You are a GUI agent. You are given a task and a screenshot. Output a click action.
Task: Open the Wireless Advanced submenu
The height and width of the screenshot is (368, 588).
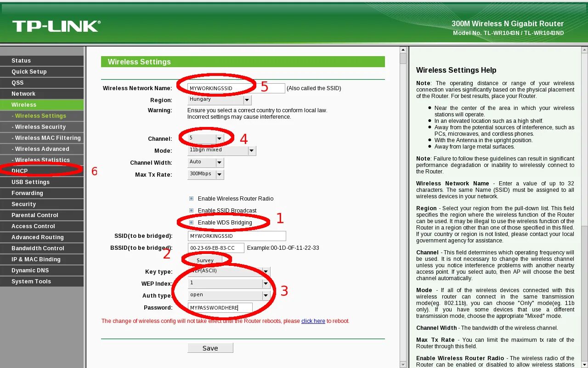[x=42, y=149]
